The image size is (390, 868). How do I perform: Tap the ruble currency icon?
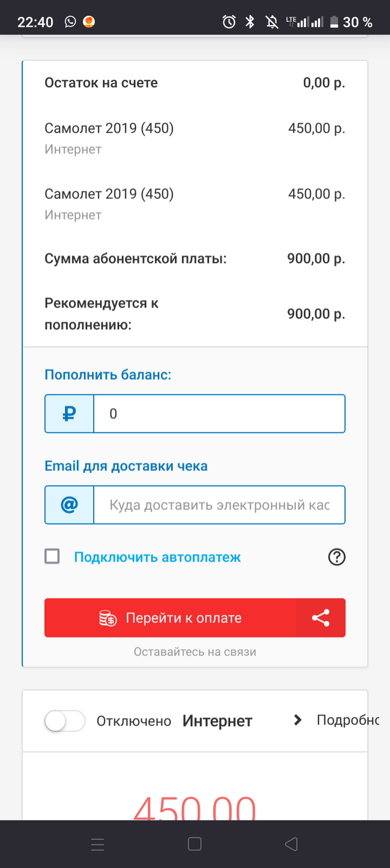(x=69, y=413)
